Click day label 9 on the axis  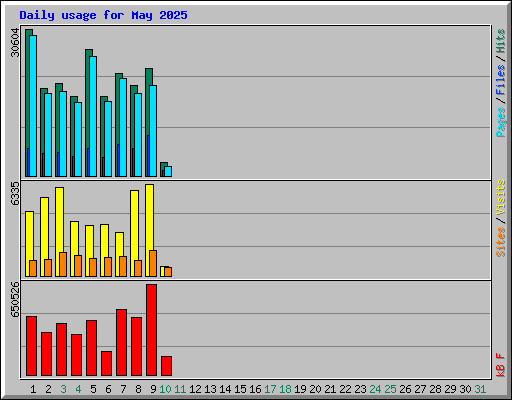click(153, 389)
